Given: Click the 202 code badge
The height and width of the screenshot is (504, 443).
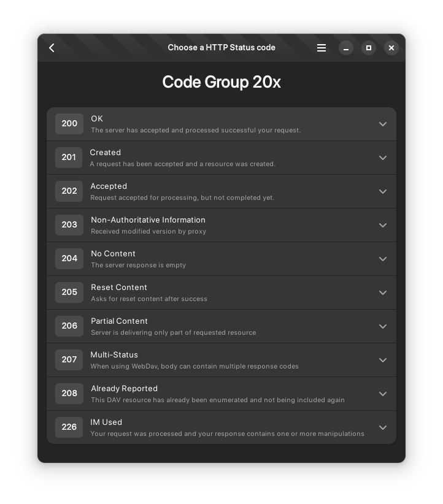Looking at the screenshot, I should [x=69, y=191].
